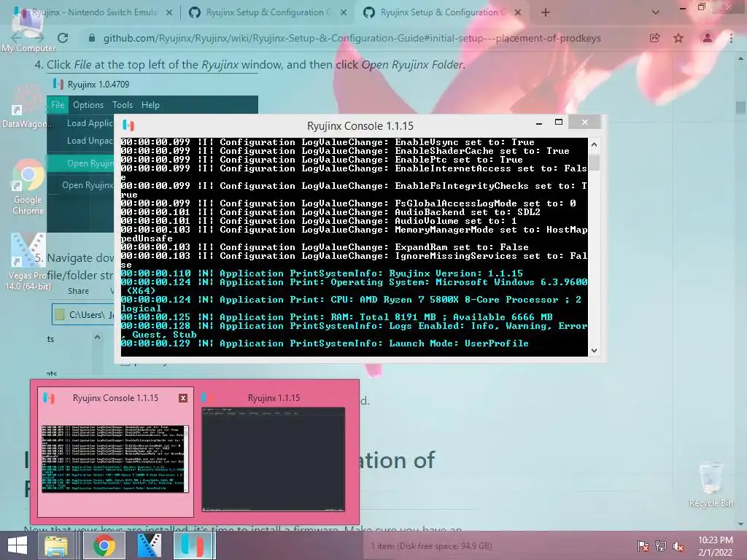Open the Options menu in the wiki screenshot
The width and height of the screenshot is (747, 560).
click(88, 105)
